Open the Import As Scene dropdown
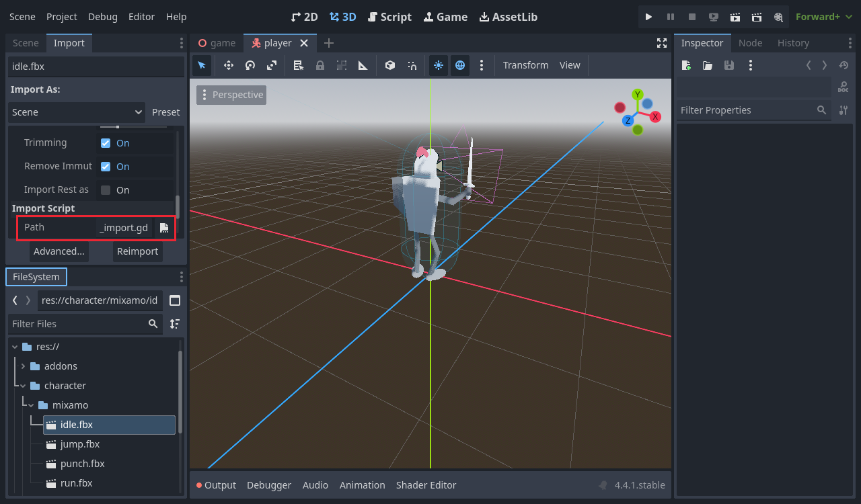The width and height of the screenshot is (861, 504). (77, 112)
